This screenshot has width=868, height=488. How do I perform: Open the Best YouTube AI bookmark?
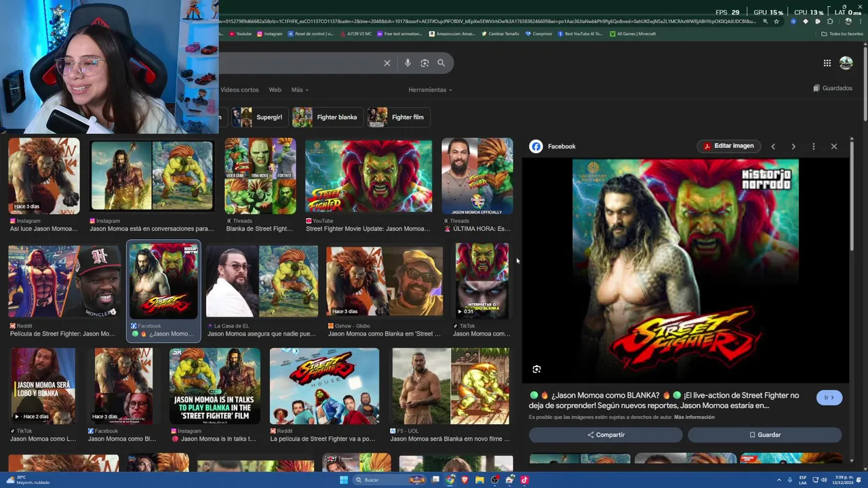(580, 34)
